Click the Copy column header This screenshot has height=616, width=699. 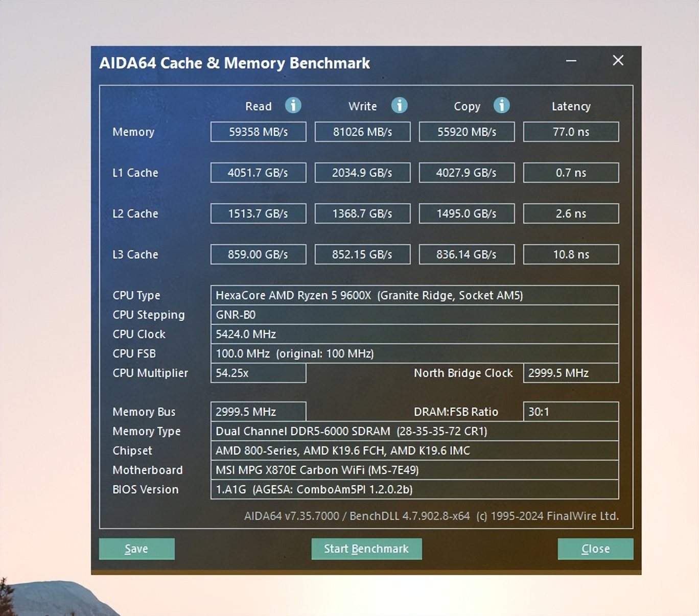[x=467, y=107]
